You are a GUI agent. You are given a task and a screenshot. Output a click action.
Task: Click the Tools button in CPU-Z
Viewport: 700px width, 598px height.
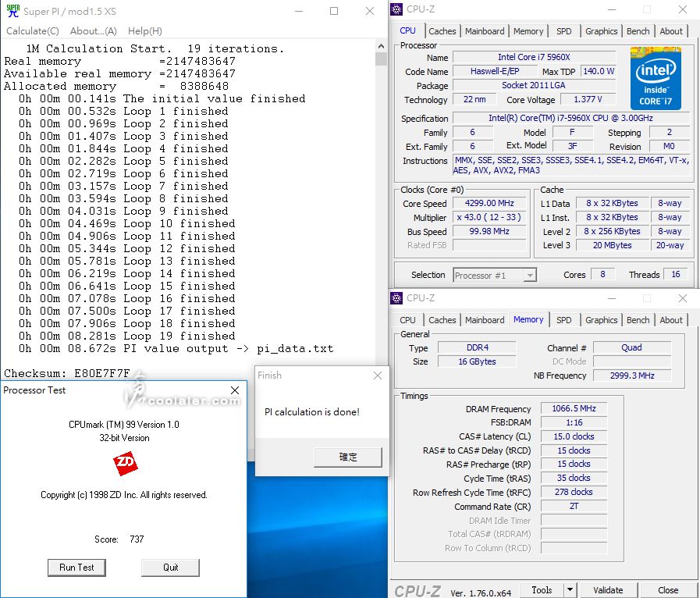click(x=542, y=590)
